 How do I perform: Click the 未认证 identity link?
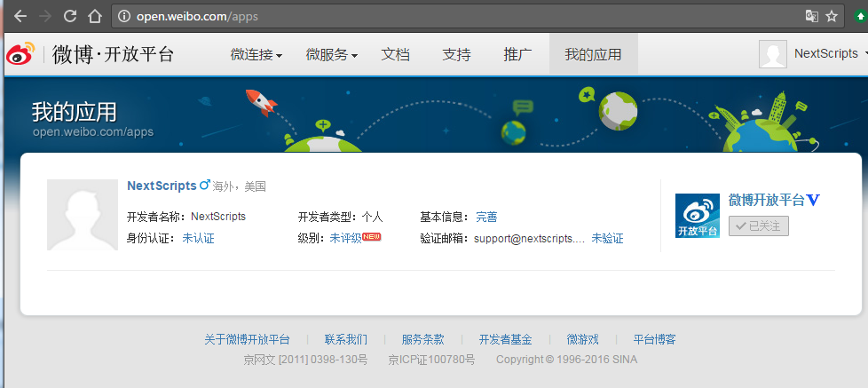198,239
